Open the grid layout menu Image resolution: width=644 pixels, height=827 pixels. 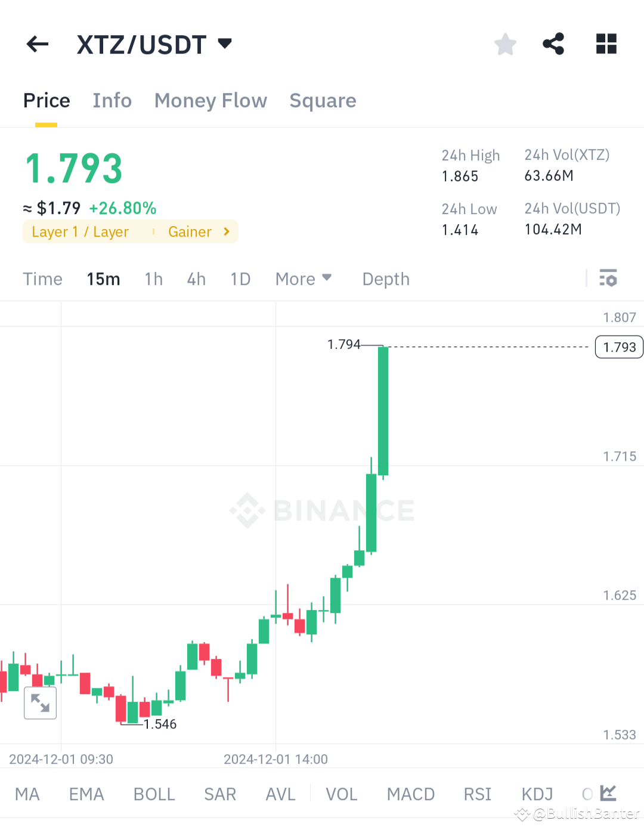click(606, 44)
